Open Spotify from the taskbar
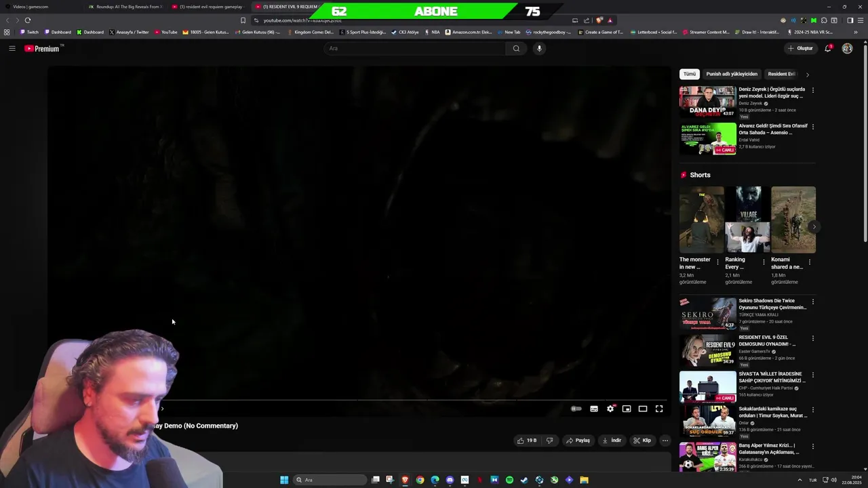This screenshot has width=868, height=488. coord(509,480)
